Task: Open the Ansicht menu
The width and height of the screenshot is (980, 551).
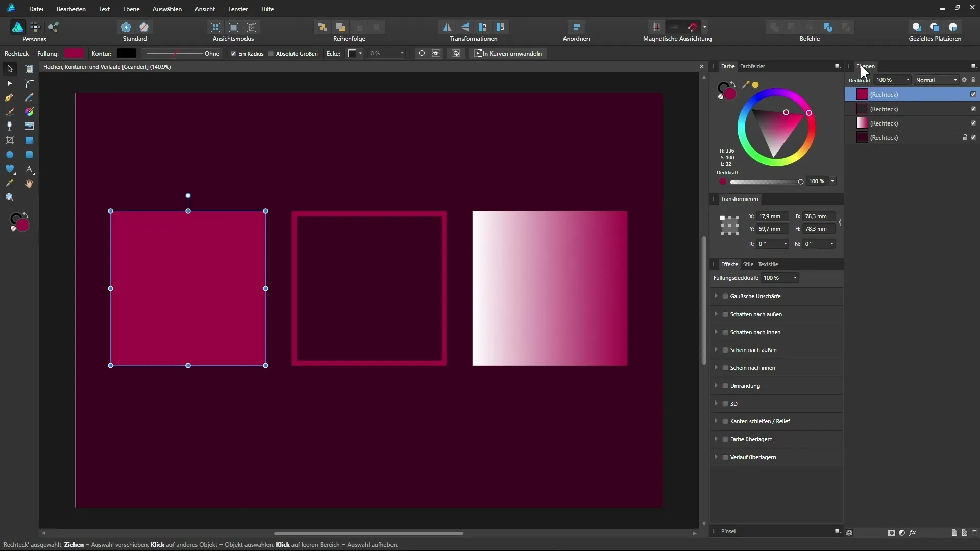Action: (205, 9)
